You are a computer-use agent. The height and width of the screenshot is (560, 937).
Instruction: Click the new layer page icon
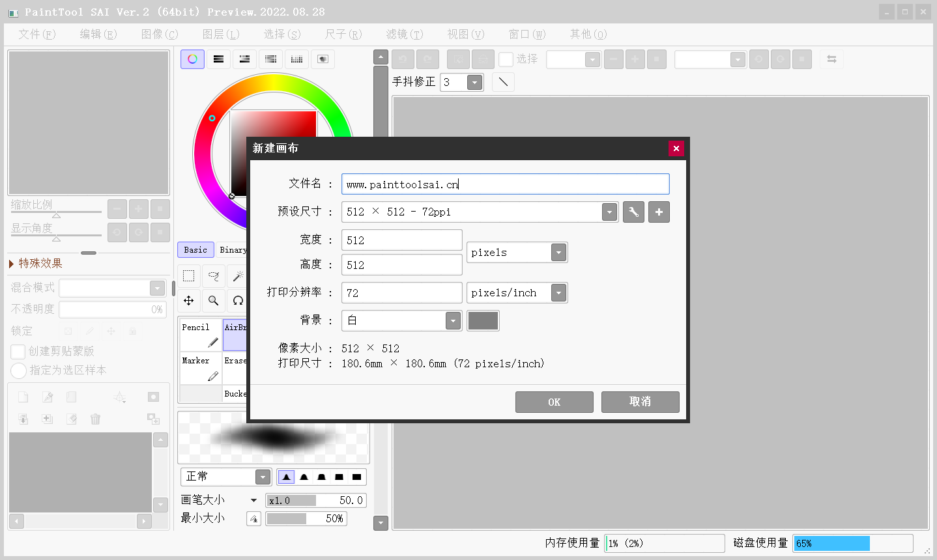[x=23, y=397]
